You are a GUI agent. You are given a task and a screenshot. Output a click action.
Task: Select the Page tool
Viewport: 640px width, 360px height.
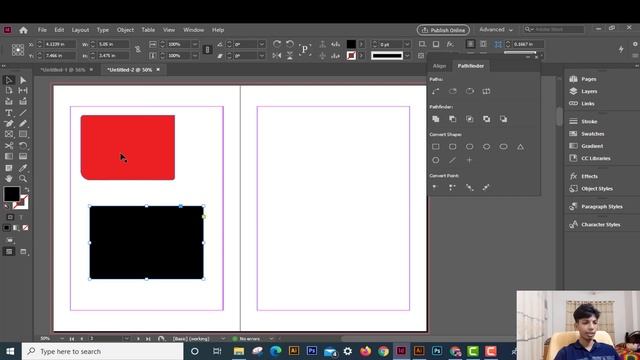[x=9, y=91]
